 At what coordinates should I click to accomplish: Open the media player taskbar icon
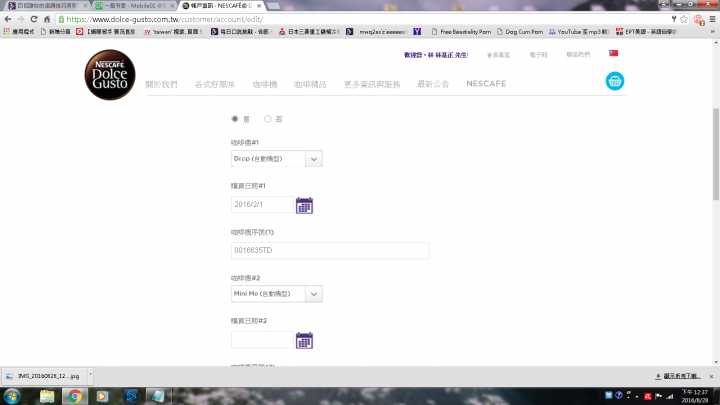click(102, 396)
